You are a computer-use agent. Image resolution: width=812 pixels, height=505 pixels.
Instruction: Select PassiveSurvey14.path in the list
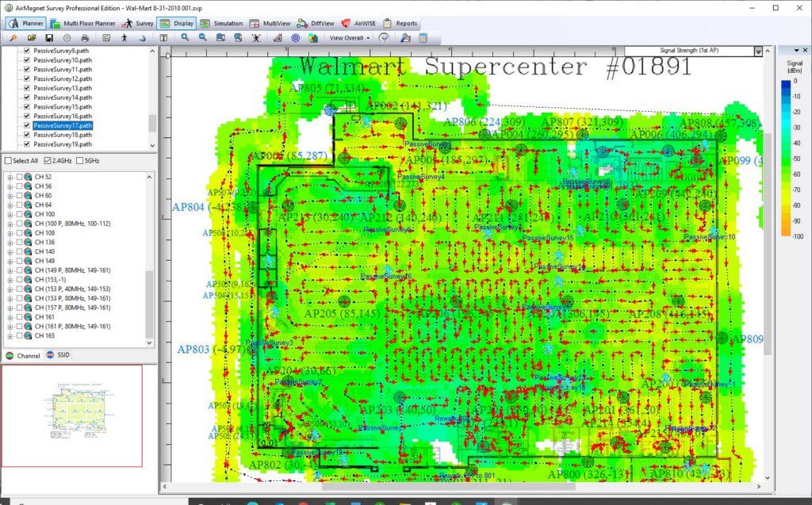click(63, 98)
